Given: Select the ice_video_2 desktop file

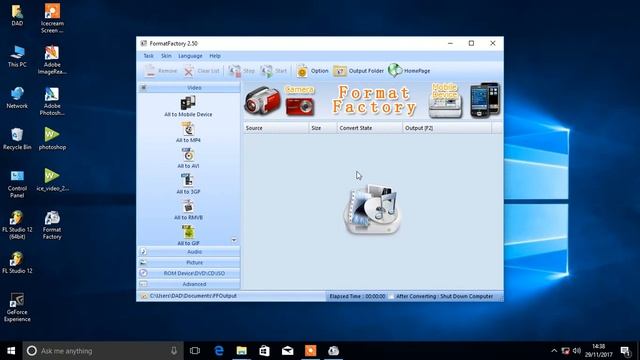Looking at the screenshot, I should tap(52, 180).
